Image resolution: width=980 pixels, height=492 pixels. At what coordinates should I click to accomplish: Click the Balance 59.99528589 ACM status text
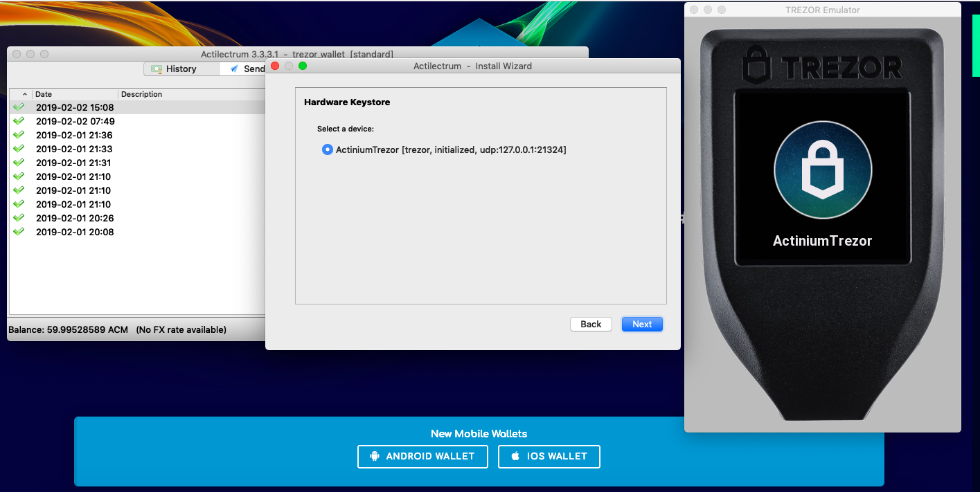coord(68,329)
